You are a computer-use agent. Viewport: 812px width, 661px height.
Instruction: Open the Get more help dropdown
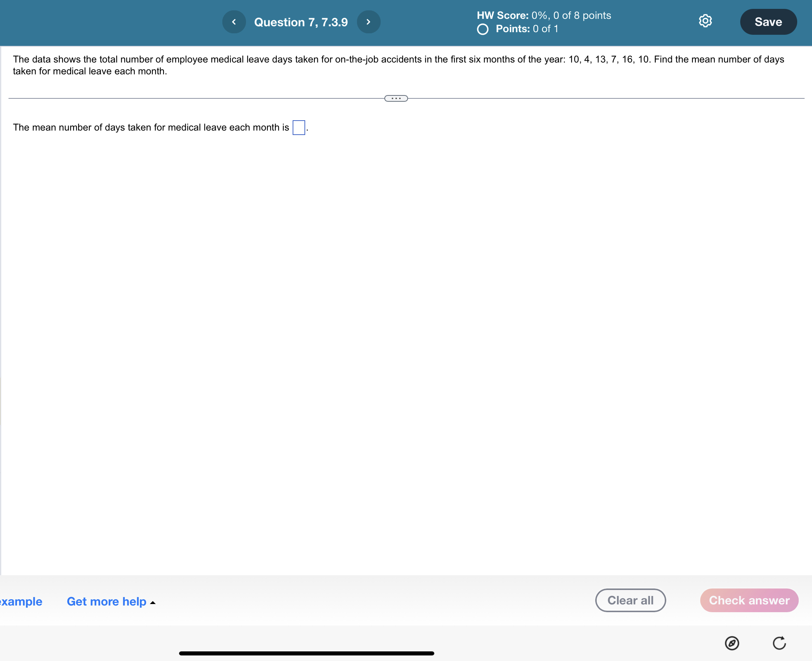[107, 601]
